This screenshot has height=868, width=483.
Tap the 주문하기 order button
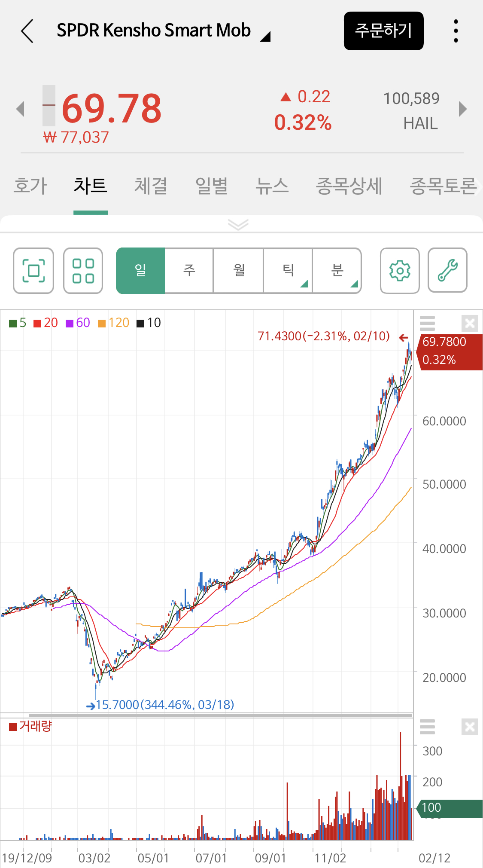point(384,31)
